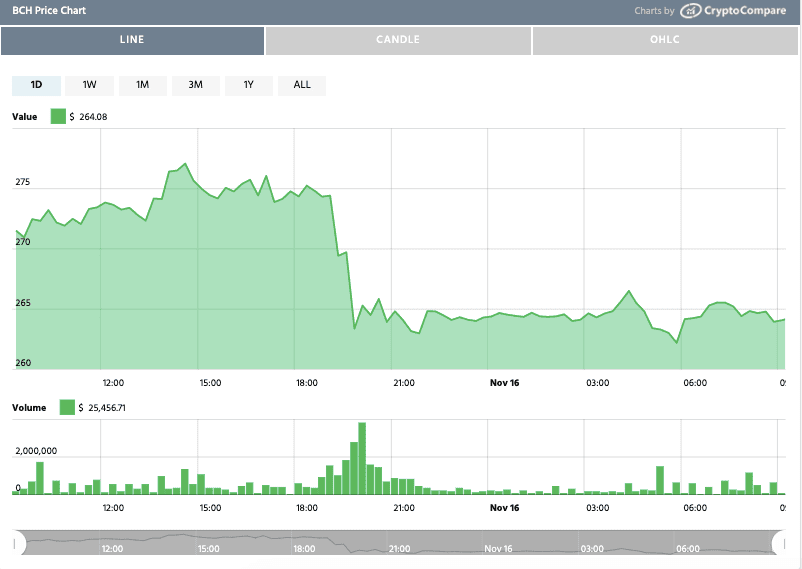This screenshot has width=802, height=569.
Task: Click the green Volume legend swatch
Action: [67, 407]
